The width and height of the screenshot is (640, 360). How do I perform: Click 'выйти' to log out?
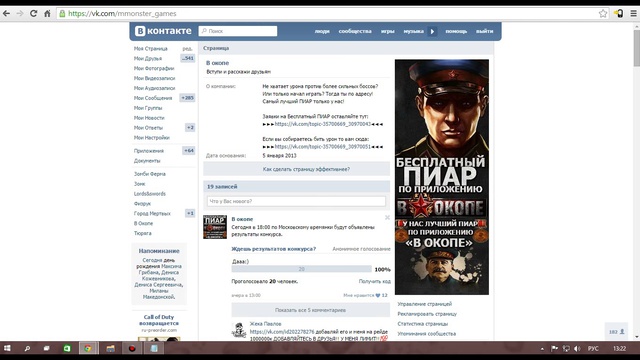[484, 31]
